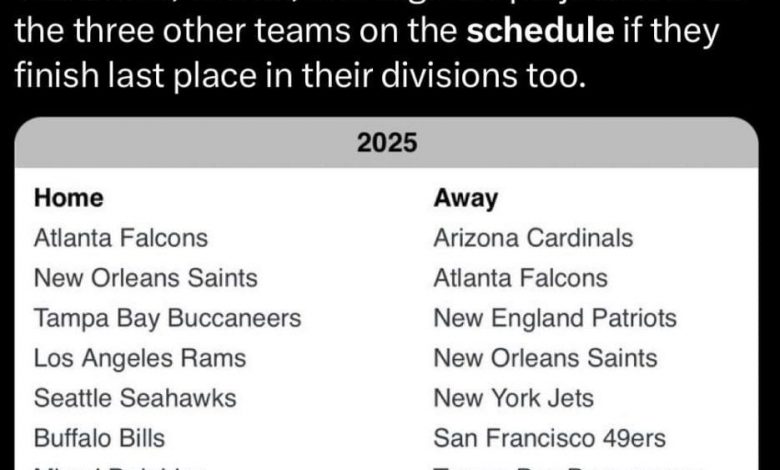Select New England Patriots in the Away list

point(555,318)
